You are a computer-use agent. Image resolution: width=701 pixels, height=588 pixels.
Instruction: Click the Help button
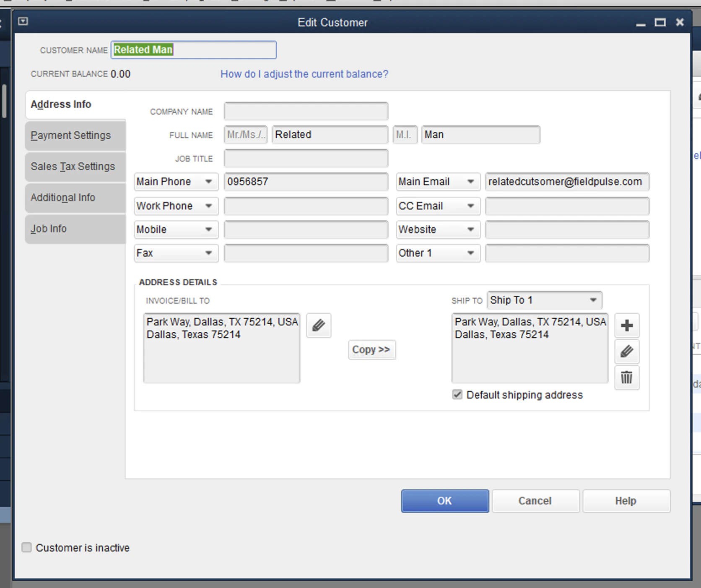coord(626,501)
